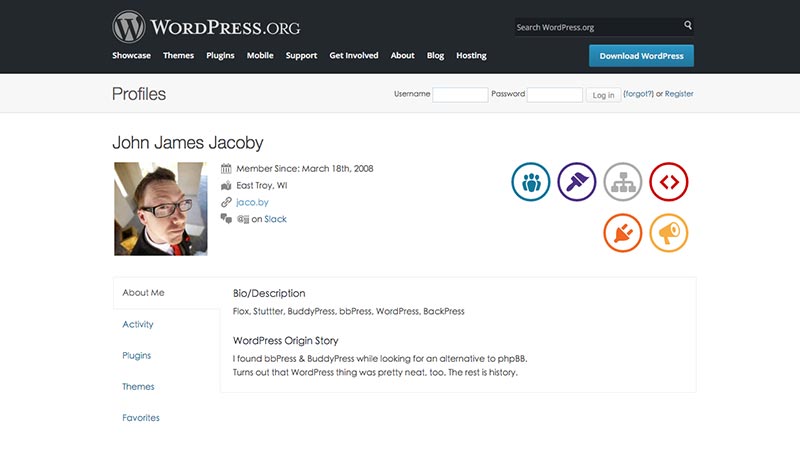The width and height of the screenshot is (800, 450).
Task: Click the chat bubbles icon beside Slack
Action: (x=226, y=219)
